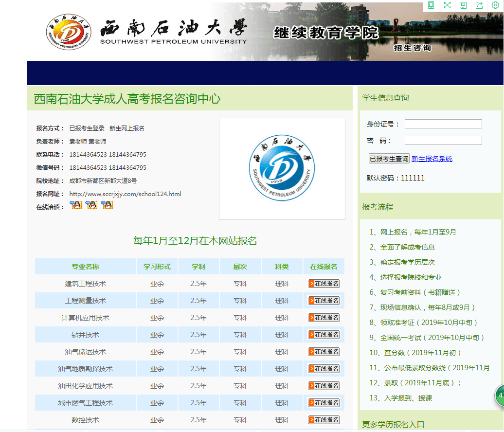Image resolution: width=504 pixels, height=432 pixels.
Task: Open fullscreen mode using the expand arrows icon
Action: click(447, 5)
